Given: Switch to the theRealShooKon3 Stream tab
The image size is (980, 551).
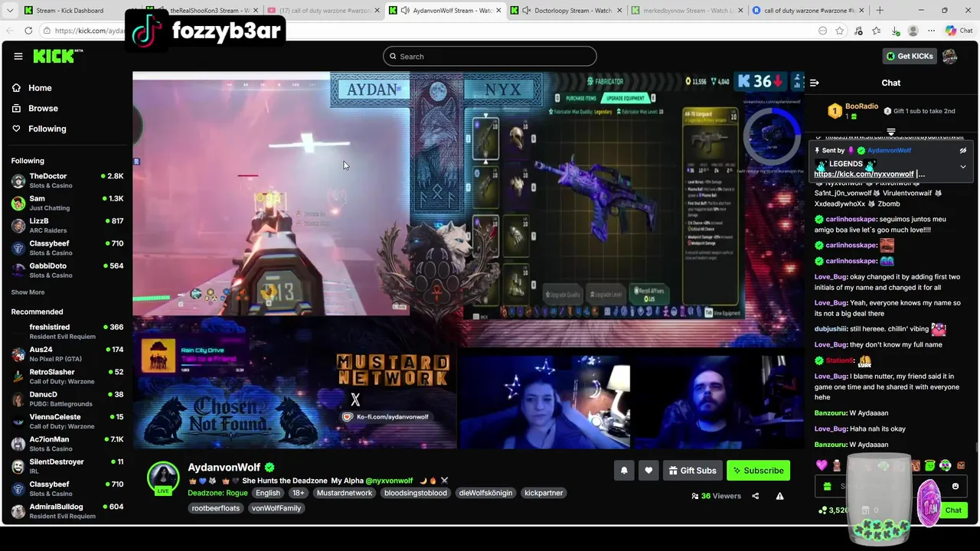Looking at the screenshot, I should pyautogui.click(x=203, y=11).
